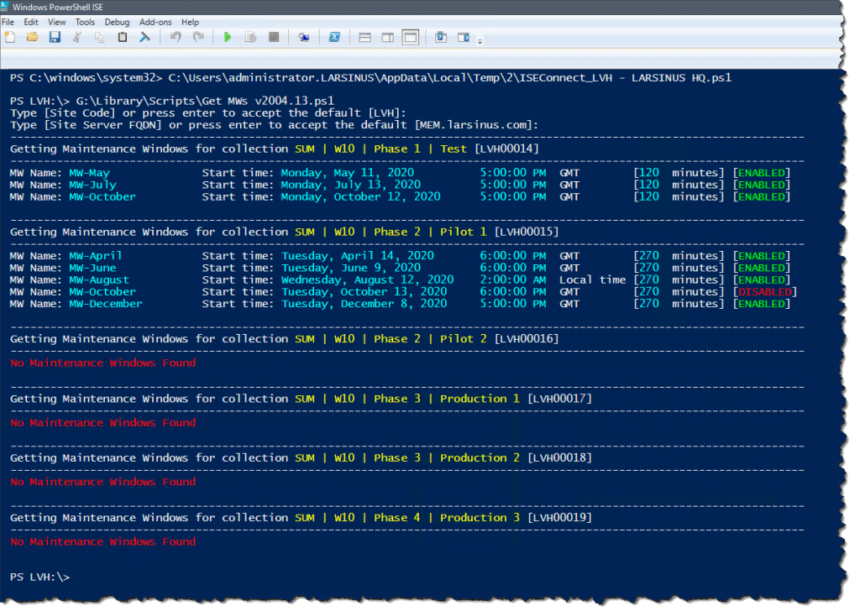Viewport: 860px width, 616px height.
Task: Click the MW-July window name
Action: 92,185
